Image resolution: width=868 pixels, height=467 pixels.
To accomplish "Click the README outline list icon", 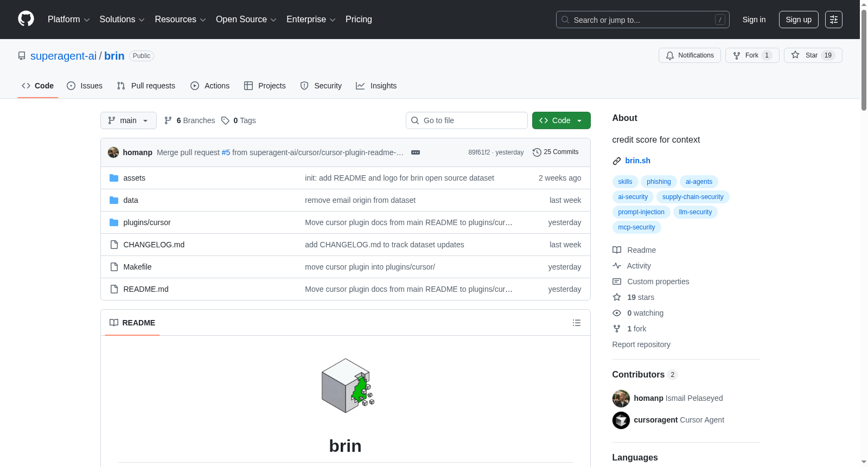I will [577, 323].
